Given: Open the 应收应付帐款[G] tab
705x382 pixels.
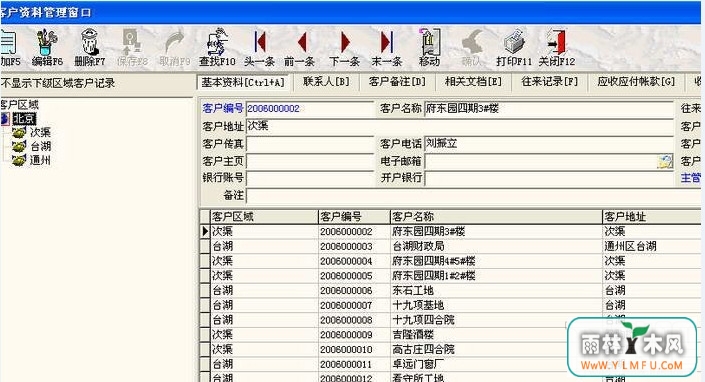Looking at the screenshot, I should [636, 82].
